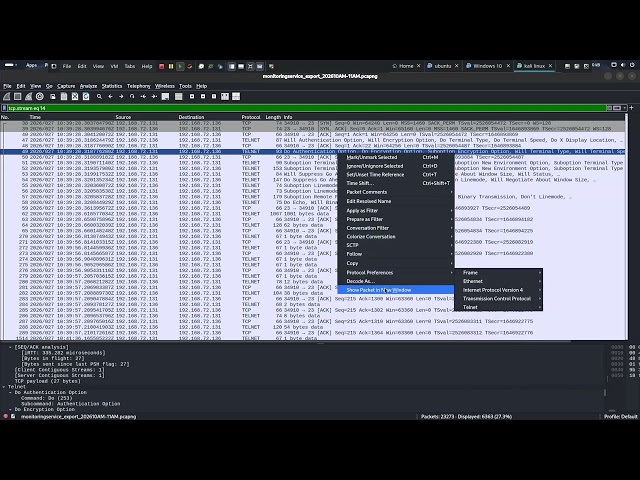Add a filter button with plus icon
Image resolution: width=640 pixels, height=480 pixels.
[632, 108]
